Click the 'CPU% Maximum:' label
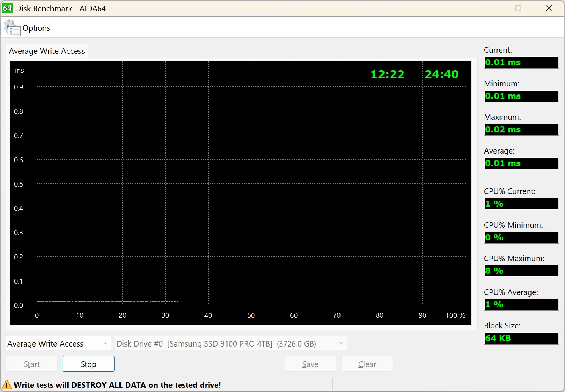Screen dimensions: 565x392 click(514, 259)
